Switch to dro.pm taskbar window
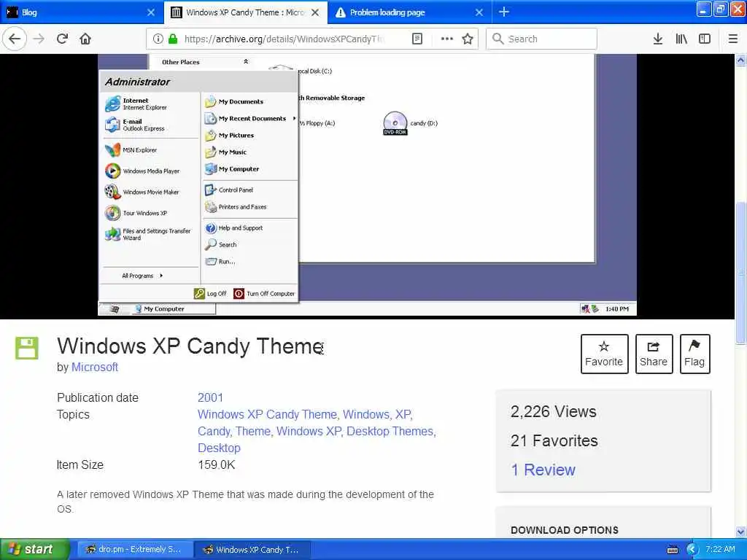747x560 pixels. pos(134,549)
